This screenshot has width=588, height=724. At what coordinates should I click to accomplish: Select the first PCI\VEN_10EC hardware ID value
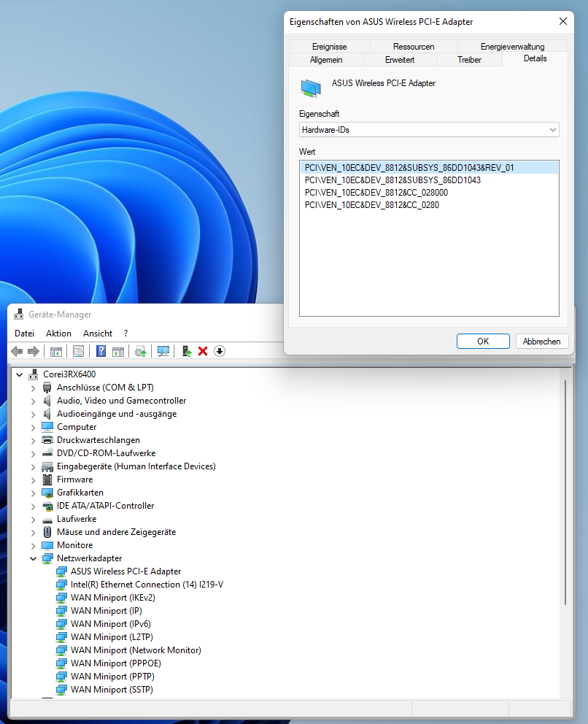(x=411, y=167)
